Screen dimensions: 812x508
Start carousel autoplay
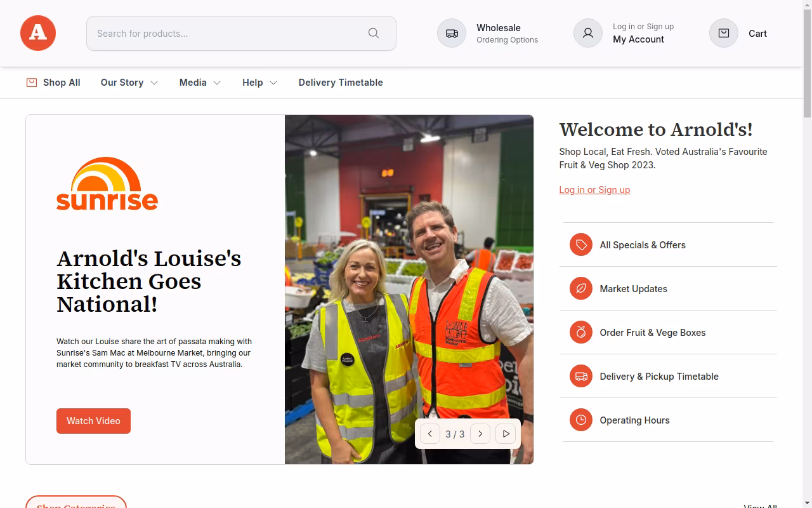point(506,434)
